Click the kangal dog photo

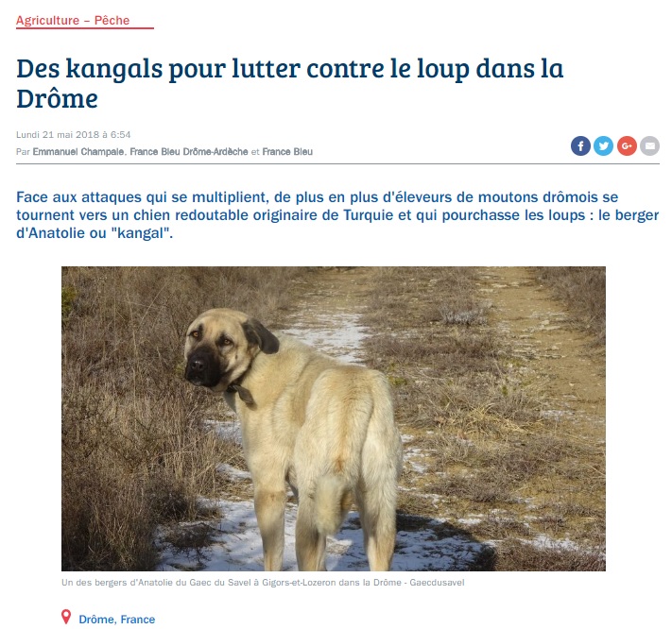pyautogui.click(x=334, y=418)
